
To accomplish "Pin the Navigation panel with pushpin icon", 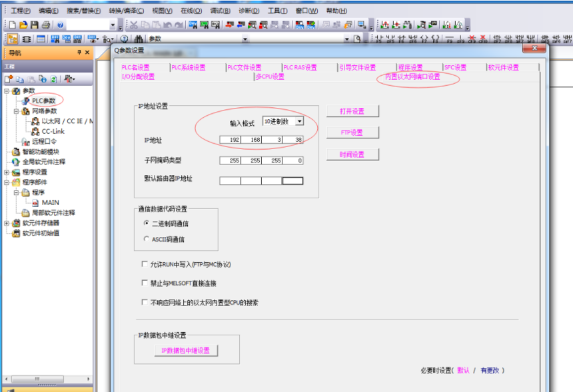I will click(79, 53).
